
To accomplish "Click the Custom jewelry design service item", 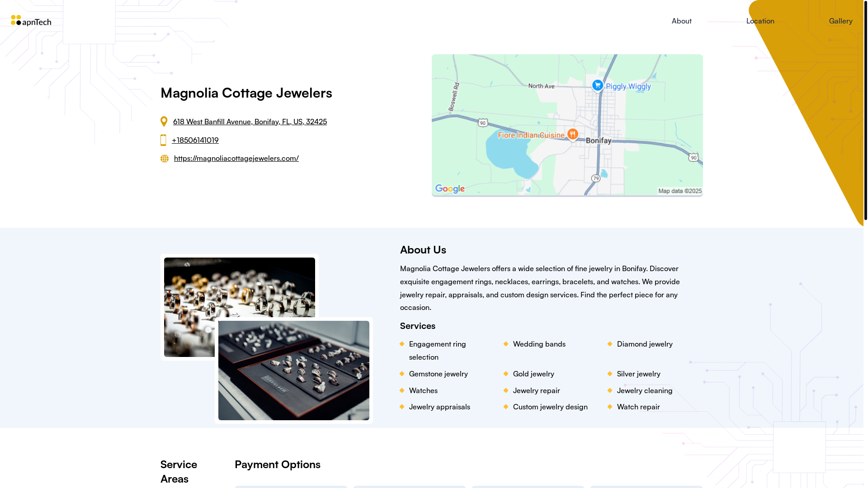I will click(550, 407).
